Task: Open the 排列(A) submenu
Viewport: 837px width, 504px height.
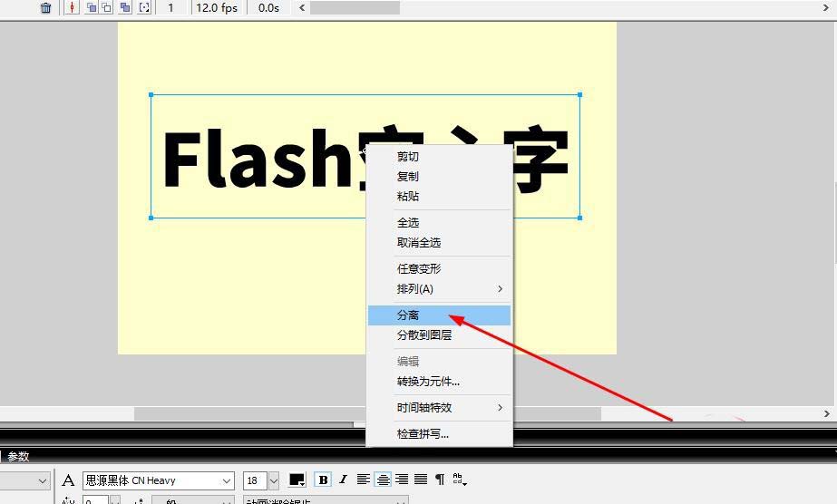Action: 439,288
